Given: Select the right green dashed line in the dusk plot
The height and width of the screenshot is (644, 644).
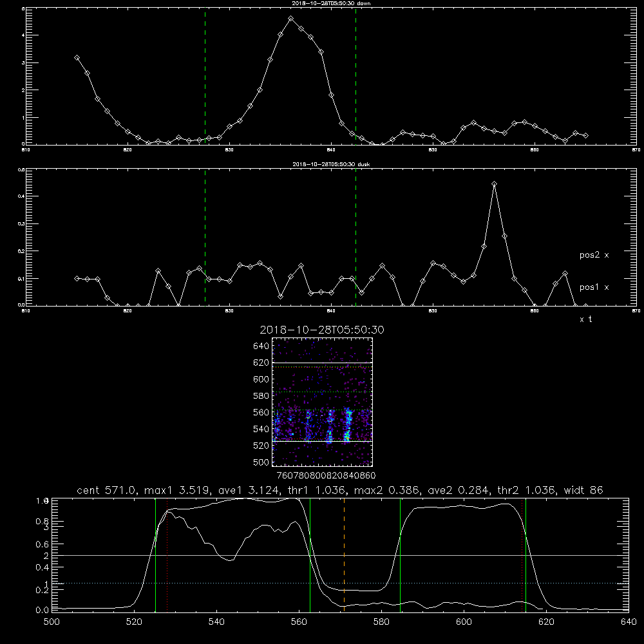Looking at the screenshot, I should click(355, 237).
